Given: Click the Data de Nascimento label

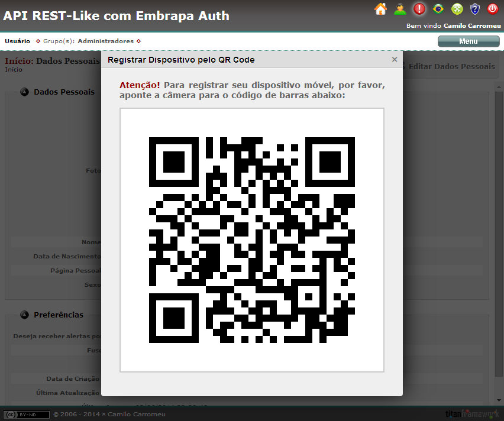Looking at the screenshot, I should (67, 256).
